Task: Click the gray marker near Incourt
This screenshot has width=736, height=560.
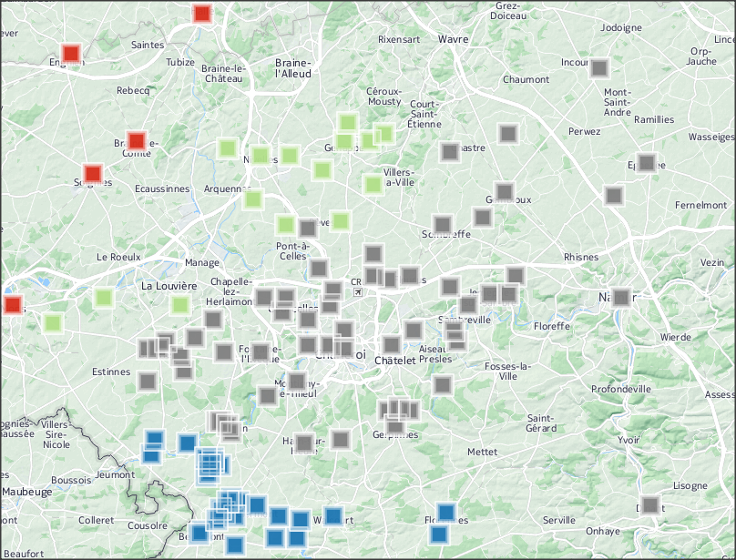Action: coord(598,67)
